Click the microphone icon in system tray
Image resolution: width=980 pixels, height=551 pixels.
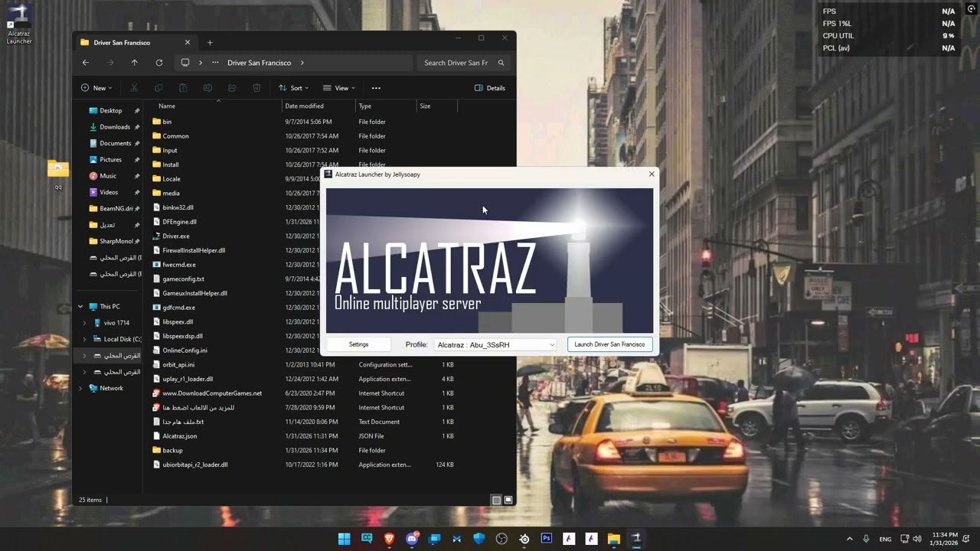(x=866, y=539)
